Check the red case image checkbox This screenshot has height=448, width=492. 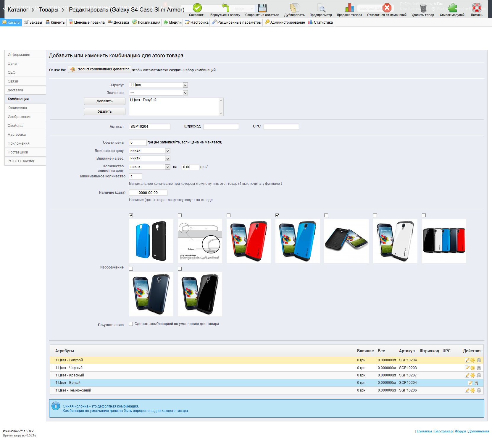pos(229,216)
